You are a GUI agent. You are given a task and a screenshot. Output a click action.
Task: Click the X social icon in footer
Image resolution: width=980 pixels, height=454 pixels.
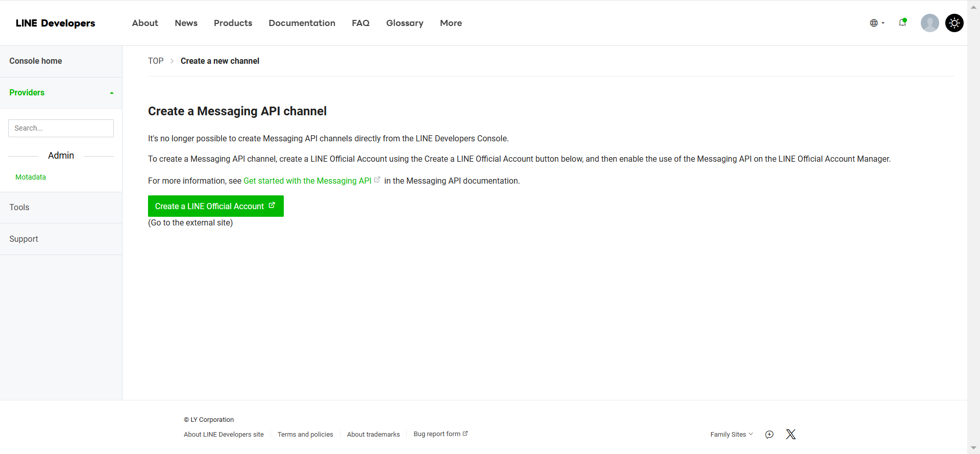click(791, 434)
